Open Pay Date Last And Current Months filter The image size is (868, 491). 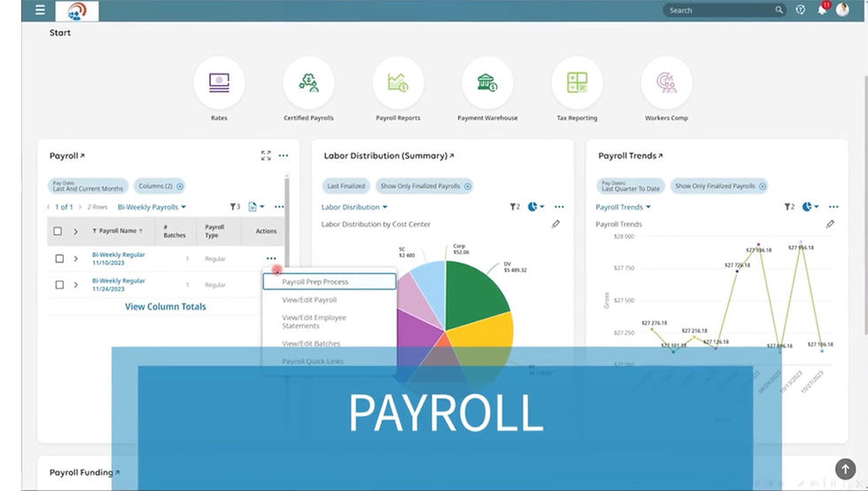88,186
